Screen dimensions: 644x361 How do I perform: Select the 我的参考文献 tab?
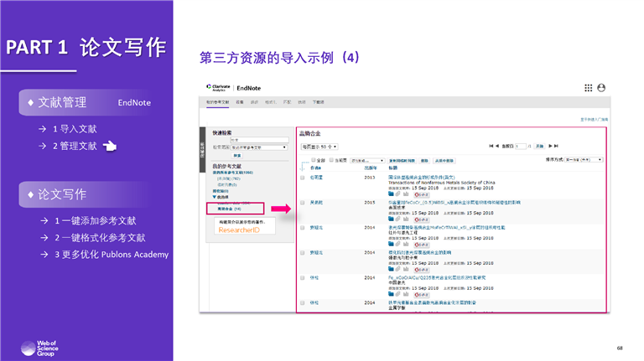[218, 102]
